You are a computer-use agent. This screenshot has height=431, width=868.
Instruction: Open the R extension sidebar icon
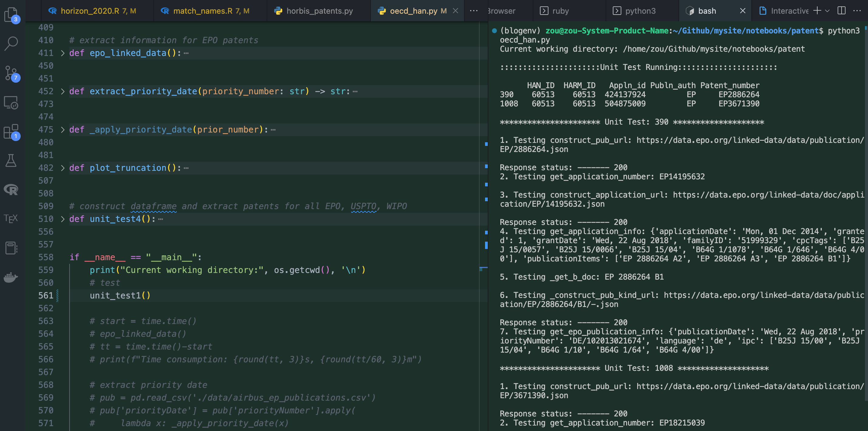pos(11,190)
